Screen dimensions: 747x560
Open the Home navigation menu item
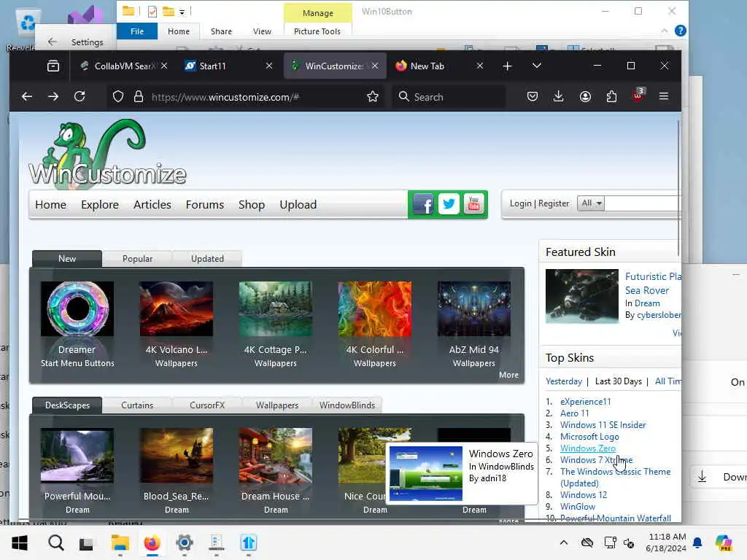50,204
